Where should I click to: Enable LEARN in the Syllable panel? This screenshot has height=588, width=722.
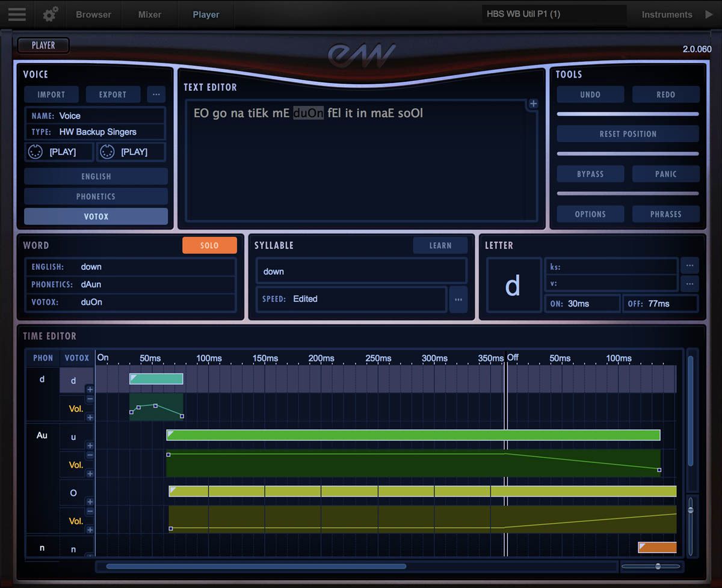[440, 245]
